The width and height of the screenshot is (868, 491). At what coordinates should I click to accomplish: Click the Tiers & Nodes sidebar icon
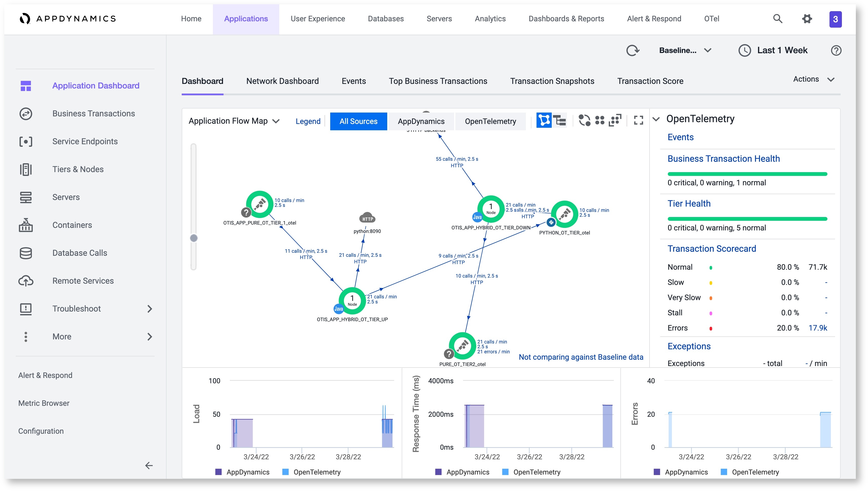coord(26,169)
